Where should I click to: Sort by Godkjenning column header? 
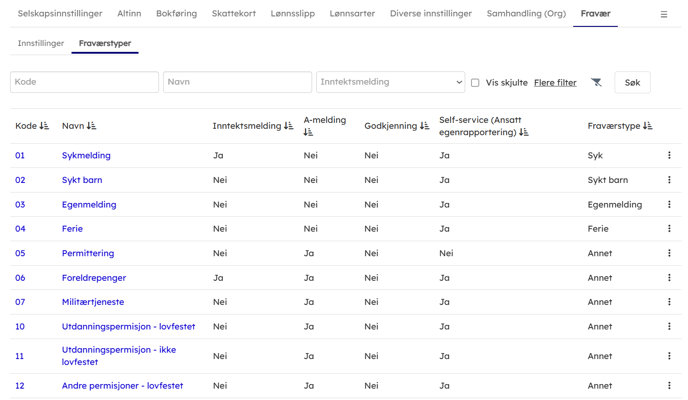click(x=424, y=127)
